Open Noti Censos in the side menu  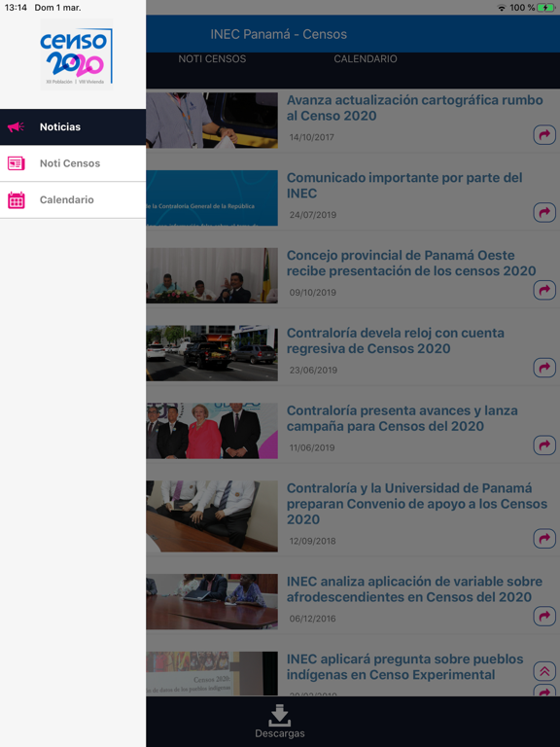(x=73, y=163)
